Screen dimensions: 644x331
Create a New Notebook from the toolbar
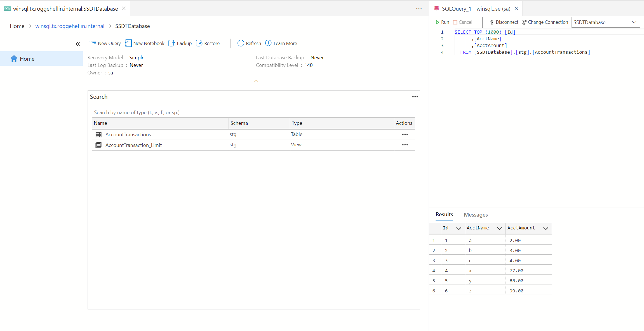128,43
